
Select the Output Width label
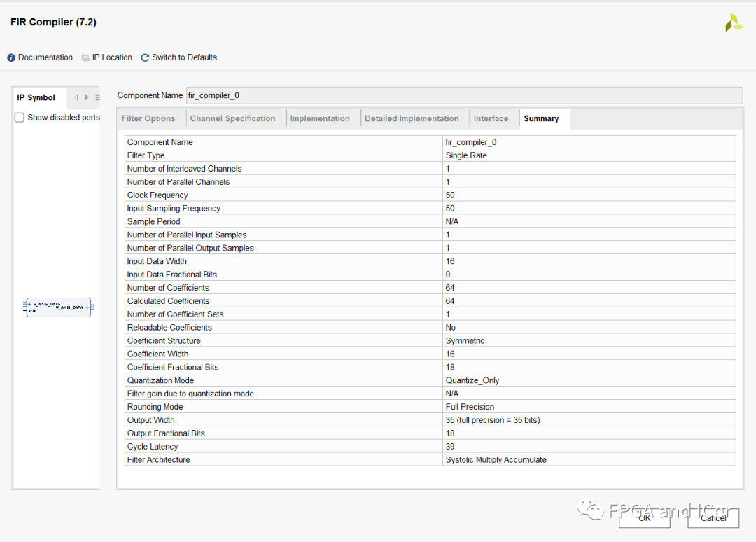[151, 420]
